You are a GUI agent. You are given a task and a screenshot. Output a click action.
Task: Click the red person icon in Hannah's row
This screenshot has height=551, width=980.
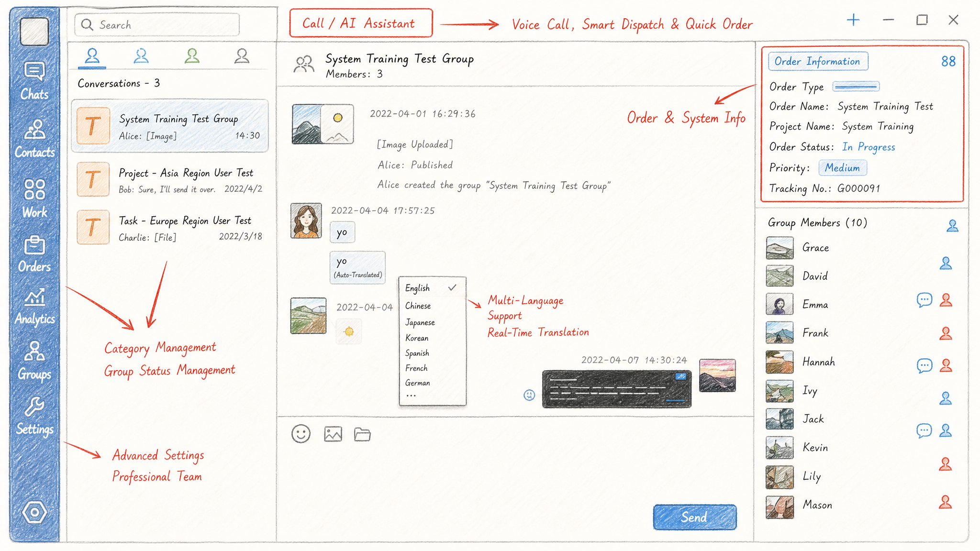tap(946, 366)
